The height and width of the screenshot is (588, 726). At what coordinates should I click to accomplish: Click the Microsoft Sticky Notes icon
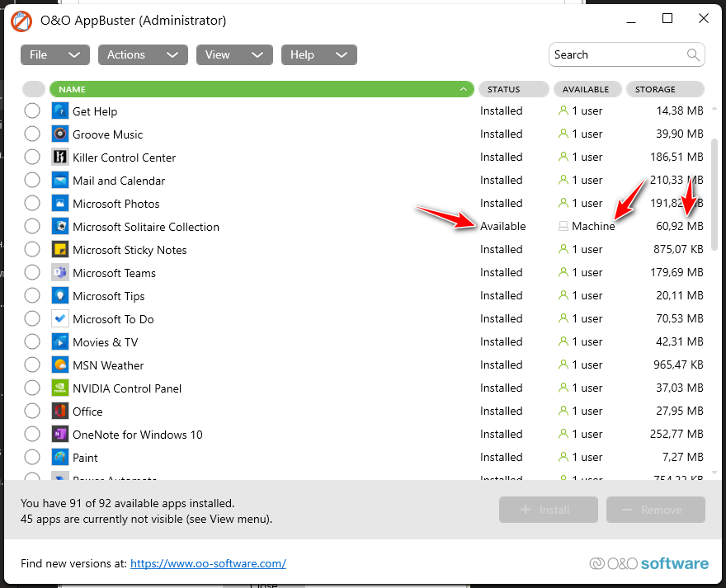[x=59, y=250]
